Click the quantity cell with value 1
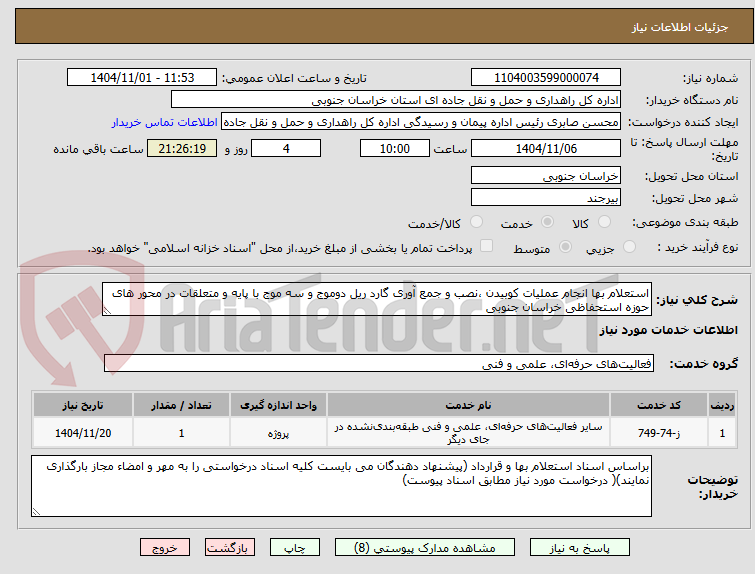Screen dimensions: 755x574 click(x=182, y=433)
